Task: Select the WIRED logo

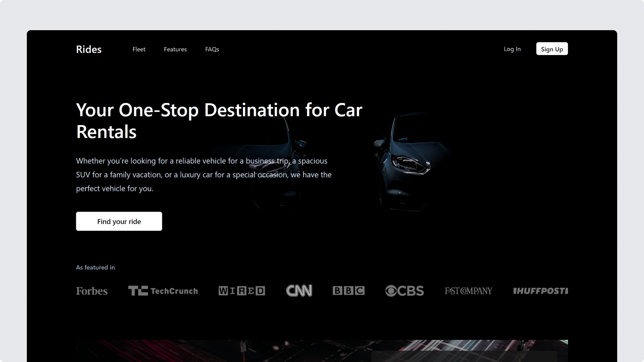Action: pos(241,291)
